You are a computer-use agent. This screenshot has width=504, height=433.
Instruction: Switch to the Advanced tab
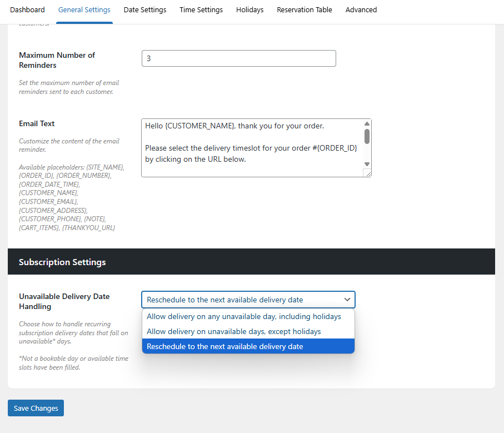361,9
